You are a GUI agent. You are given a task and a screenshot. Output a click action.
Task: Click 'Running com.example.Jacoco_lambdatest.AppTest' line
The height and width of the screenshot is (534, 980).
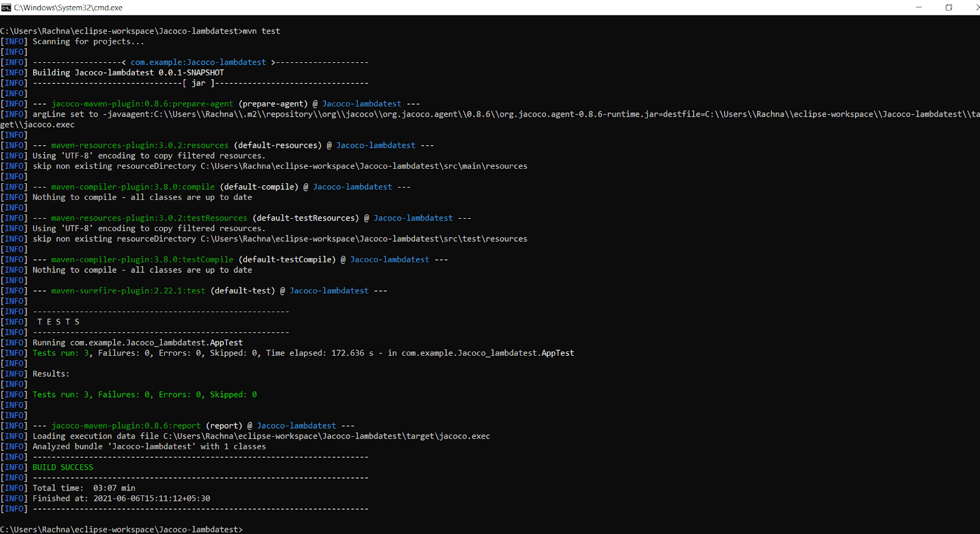[x=138, y=343]
